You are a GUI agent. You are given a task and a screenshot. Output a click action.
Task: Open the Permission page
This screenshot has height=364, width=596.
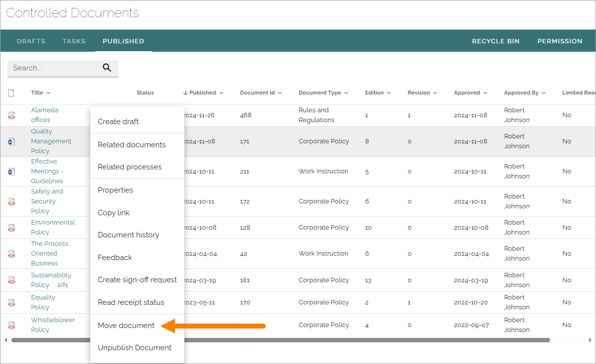tap(560, 41)
